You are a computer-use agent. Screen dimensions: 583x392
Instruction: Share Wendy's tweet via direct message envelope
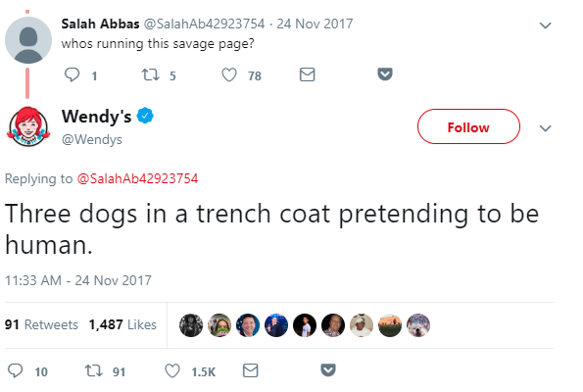(x=250, y=370)
